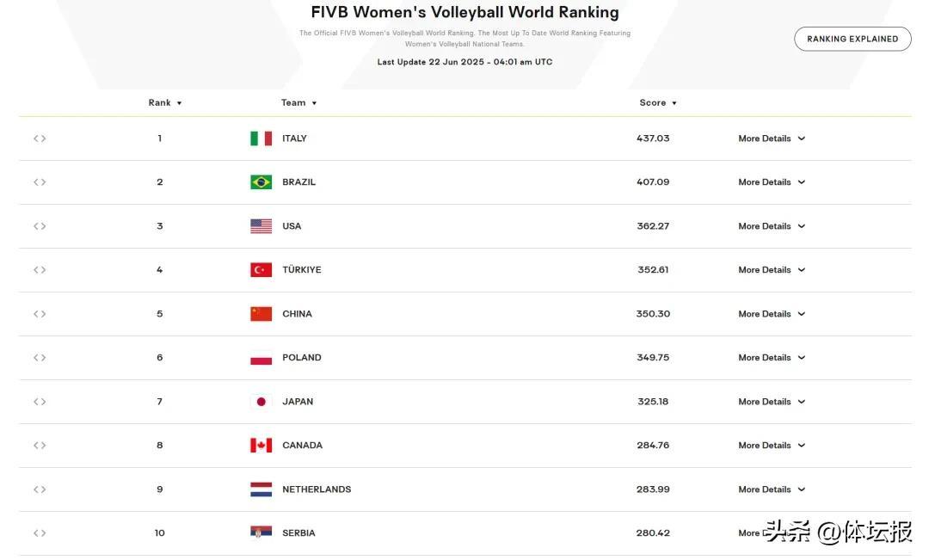Image resolution: width=929 pixels, height=560 pixels.
Task: Click the Italy flag icon
Action: tap(261, 138)
